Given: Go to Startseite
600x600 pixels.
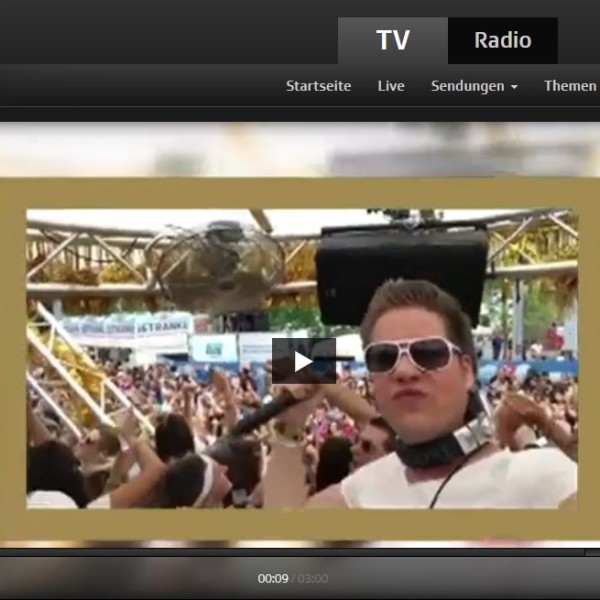Looking at the screenshot, I should click(x=318, y=86).
